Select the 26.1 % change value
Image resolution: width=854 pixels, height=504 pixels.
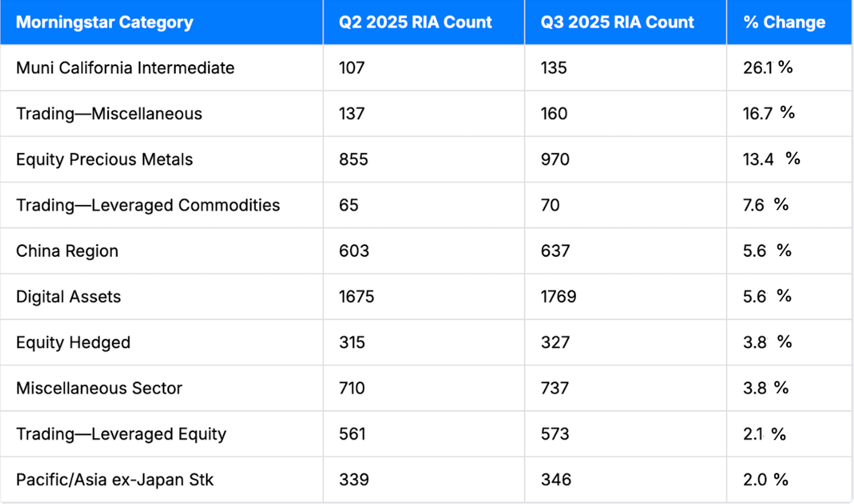coord(768,68)
